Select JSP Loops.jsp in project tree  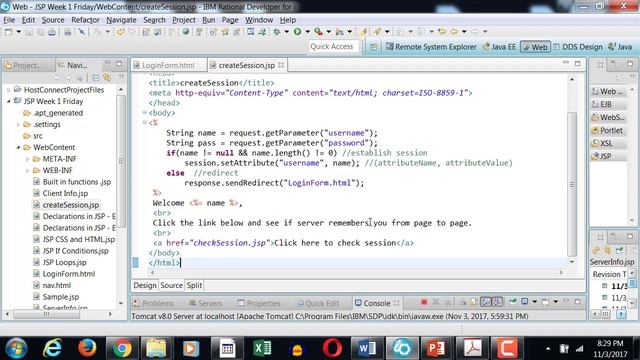point(64,262)
